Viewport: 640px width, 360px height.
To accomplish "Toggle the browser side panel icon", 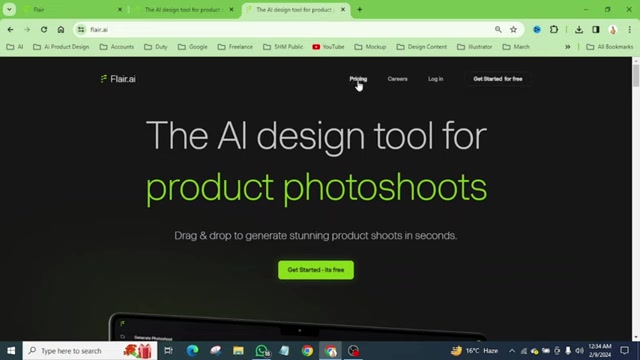I will tap(596, 29).
